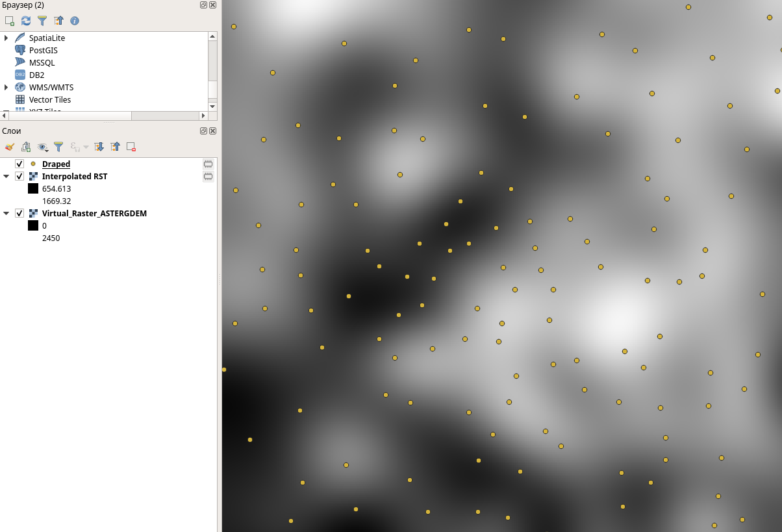Viewport: 782px width, 532px height.
Task: Select the PostGIS item in Browser
Action: (x=43, y=51)
